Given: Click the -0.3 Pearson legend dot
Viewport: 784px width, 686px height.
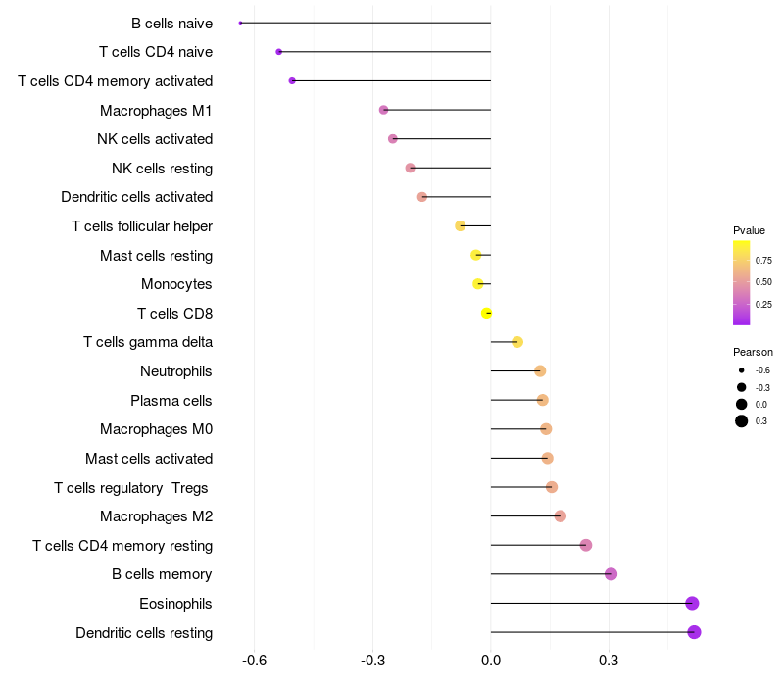Looking at the screenshot, I should (x=742, y=387).
